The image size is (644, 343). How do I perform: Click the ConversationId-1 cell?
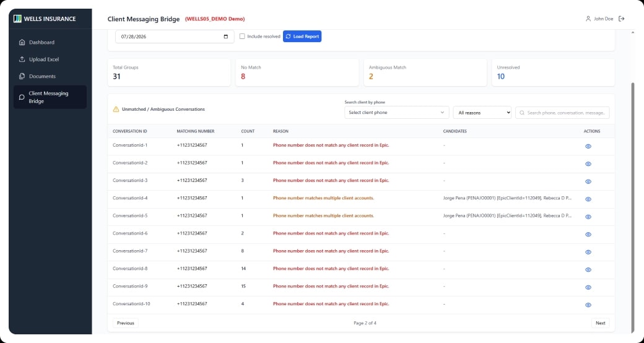click(130, 145)
